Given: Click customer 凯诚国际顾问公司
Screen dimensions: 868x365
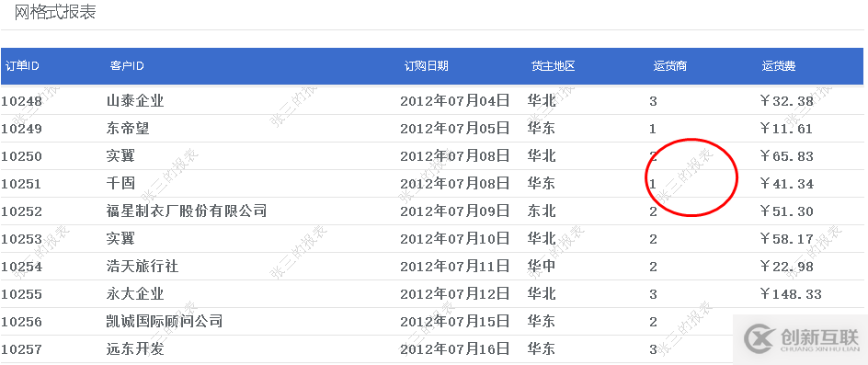Looking at the screenshot, I should pos(165,321).
